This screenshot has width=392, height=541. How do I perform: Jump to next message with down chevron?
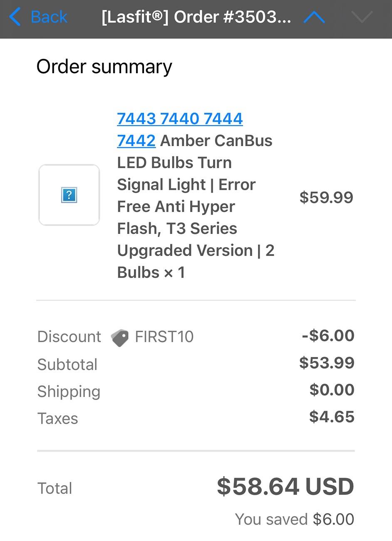coord(362,17)
